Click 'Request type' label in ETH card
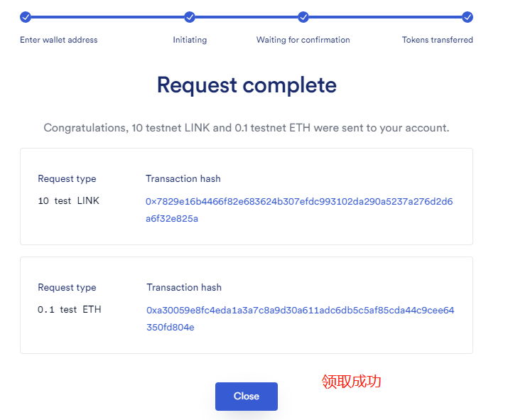Screen dimensions: 508x420 tap(67, 287)
